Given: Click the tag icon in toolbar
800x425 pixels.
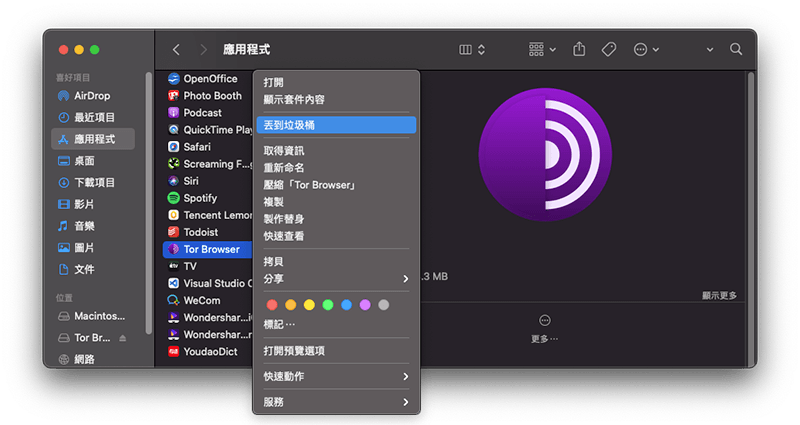Looking at the screenshot, I should click(608, 49).
